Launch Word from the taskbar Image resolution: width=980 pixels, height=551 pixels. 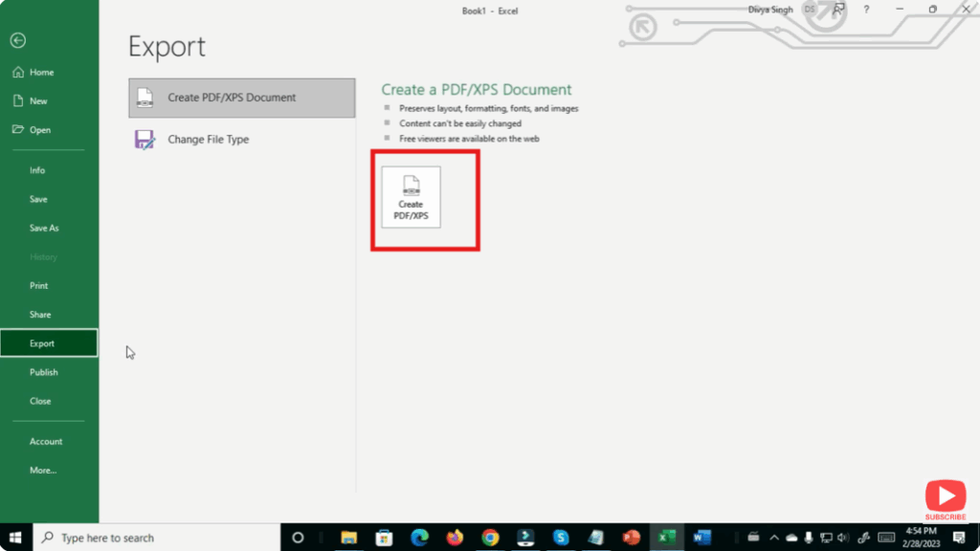[702, 538]
